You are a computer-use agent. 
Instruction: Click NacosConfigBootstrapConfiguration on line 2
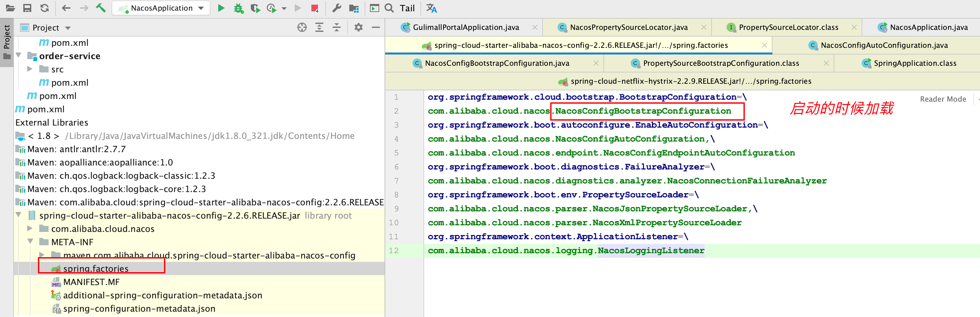coord(643,111)
